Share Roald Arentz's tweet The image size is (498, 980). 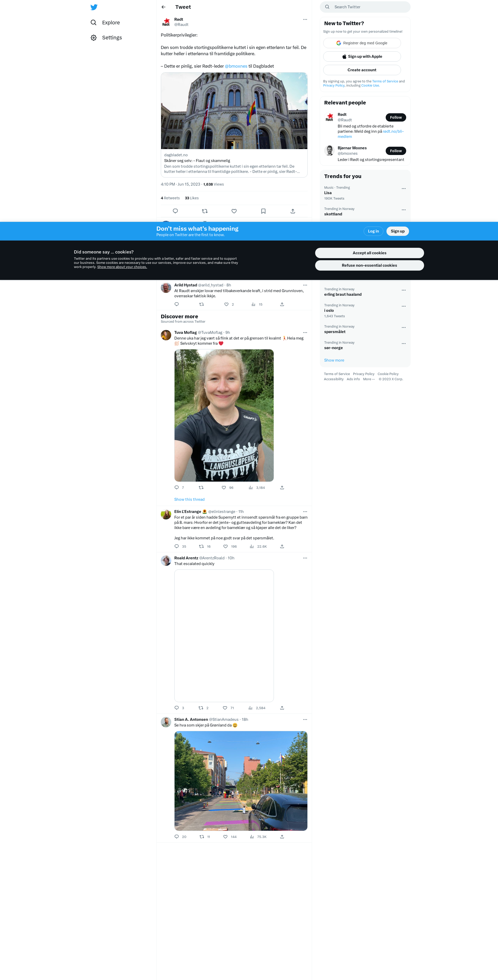click(282, 708)
